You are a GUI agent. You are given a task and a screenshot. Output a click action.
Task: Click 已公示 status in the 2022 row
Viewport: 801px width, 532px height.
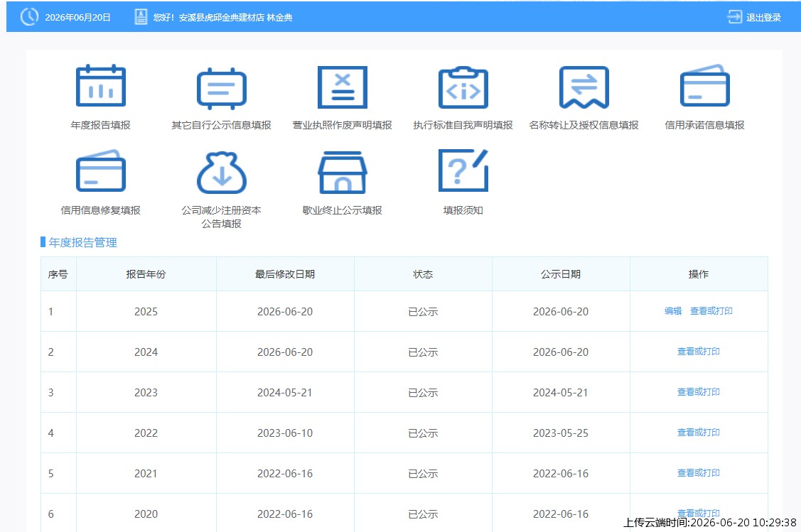tap(423, 433)
